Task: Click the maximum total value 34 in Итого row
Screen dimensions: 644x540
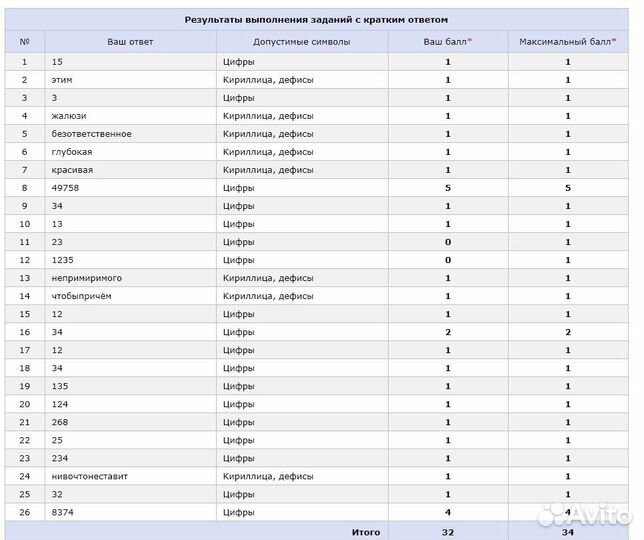Action: [567, 532]
